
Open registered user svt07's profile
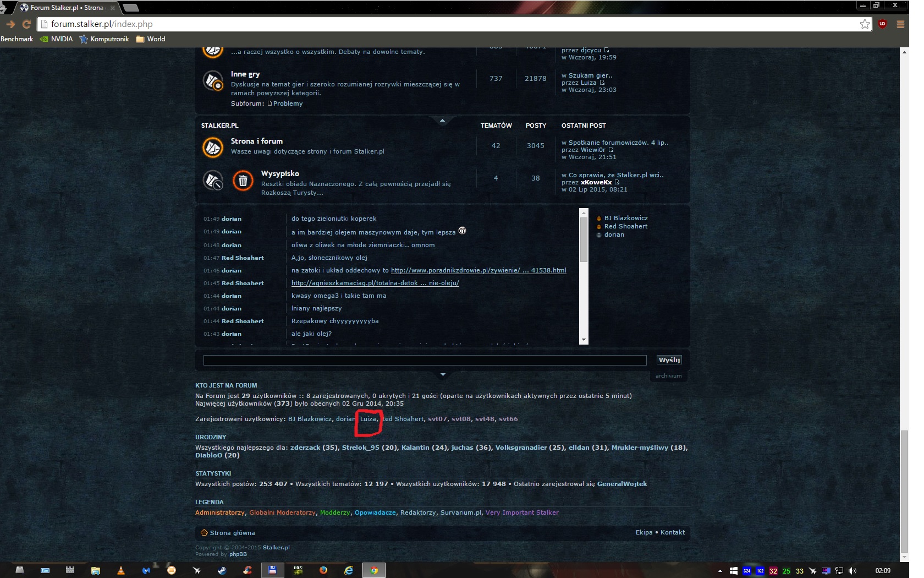point(438,419)
